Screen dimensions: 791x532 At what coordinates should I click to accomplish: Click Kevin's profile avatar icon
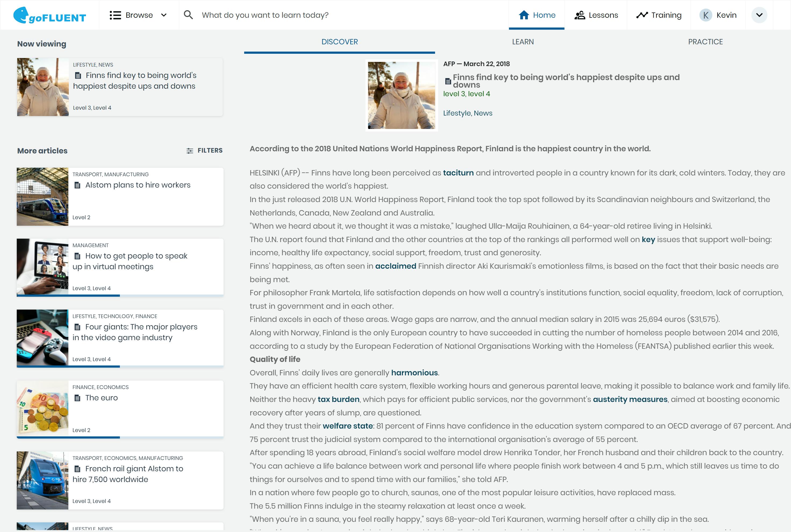706,15
